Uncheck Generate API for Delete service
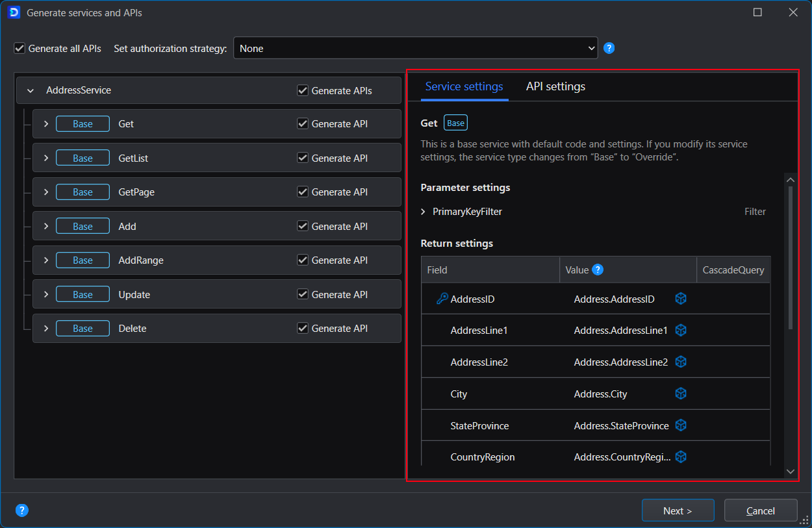 (303, 328)
